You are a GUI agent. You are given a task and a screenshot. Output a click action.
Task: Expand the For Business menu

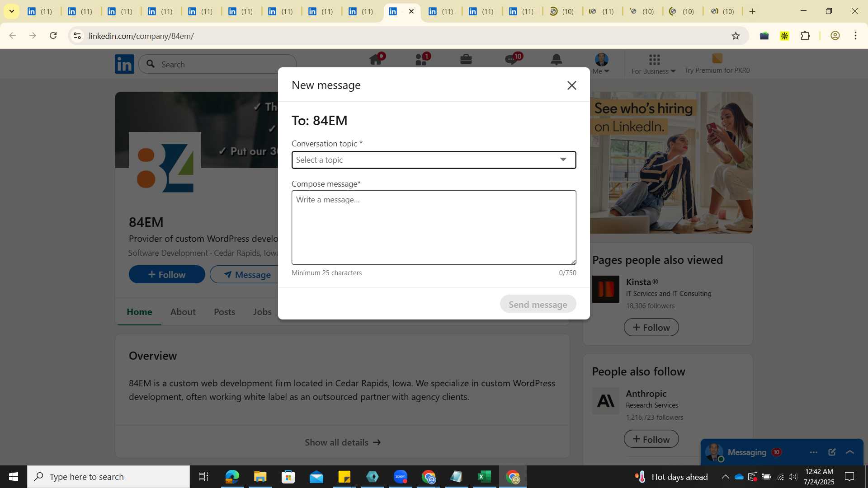[x=654, y=64]
